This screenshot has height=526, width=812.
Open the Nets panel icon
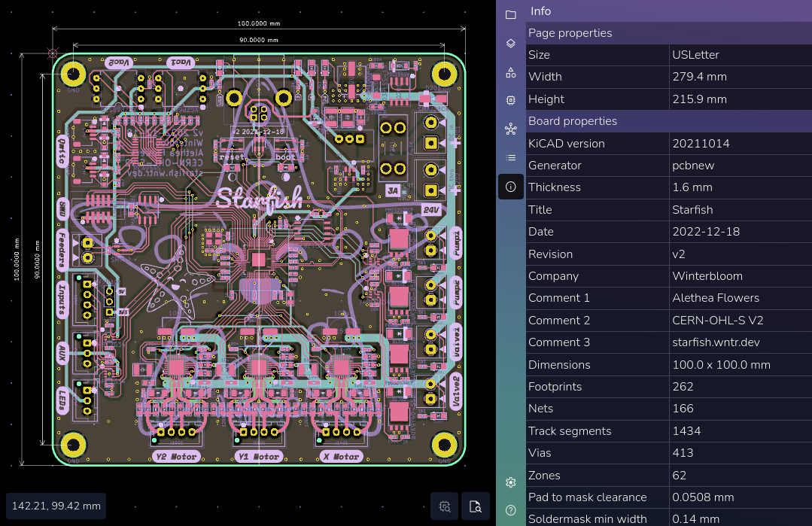click(x=511, y=129)
